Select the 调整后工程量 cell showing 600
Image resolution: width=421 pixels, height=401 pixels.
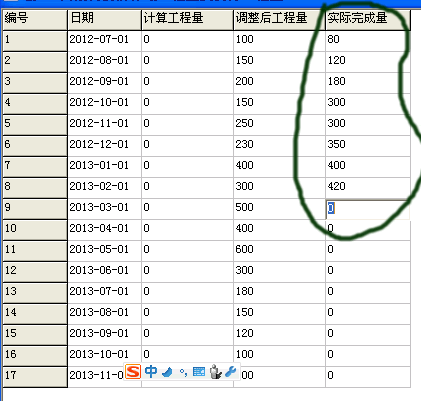coord(279,251)
